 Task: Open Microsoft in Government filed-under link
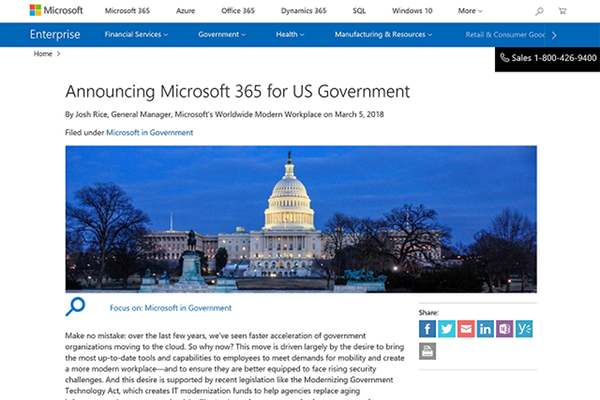click(150, 132)
